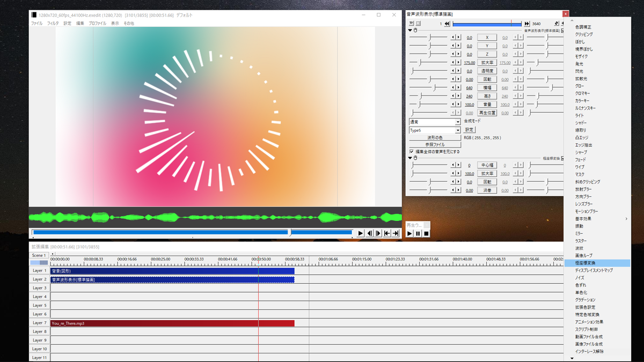Play the preview in the main window
The height and width of the screenshot is (362, 644).
361,233
